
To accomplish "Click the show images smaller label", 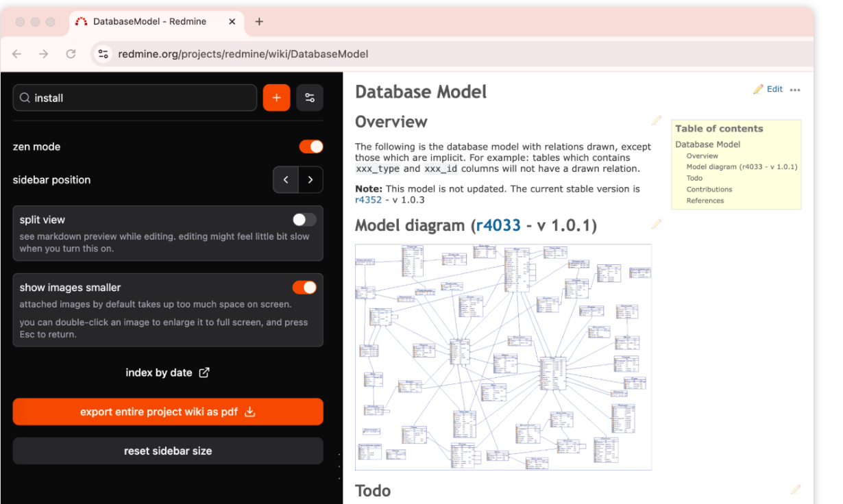I will point(70,288).
